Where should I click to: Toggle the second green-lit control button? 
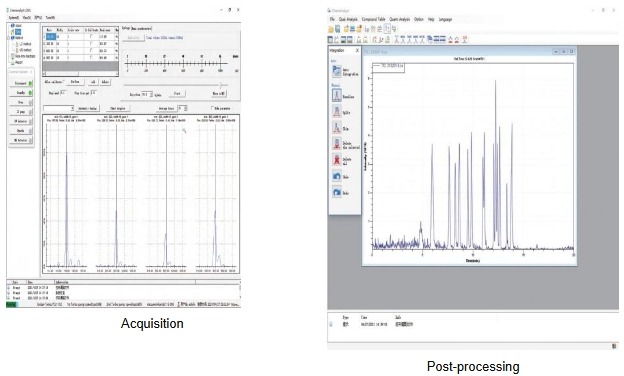[x=21, y=93]
